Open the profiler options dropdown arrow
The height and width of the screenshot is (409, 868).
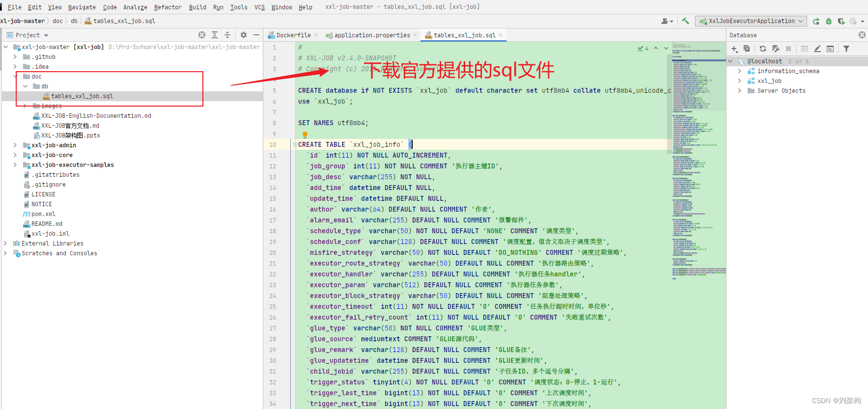pos(863,21)
